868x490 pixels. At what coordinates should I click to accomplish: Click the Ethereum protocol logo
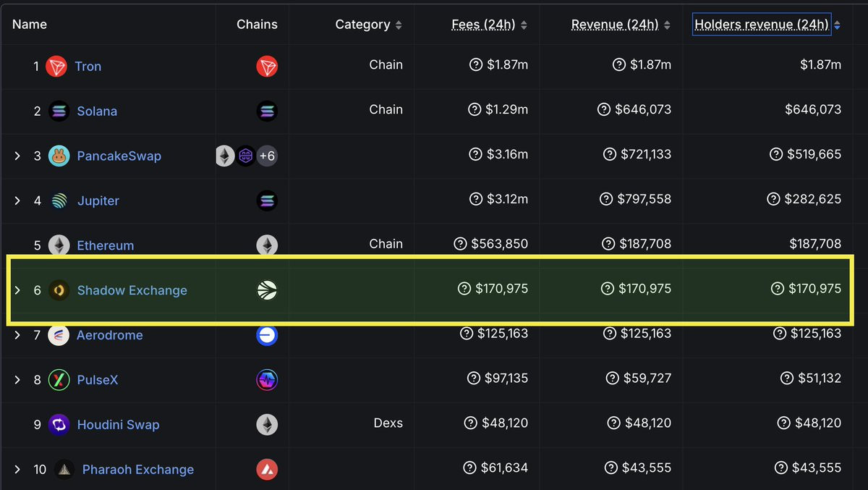59,245
